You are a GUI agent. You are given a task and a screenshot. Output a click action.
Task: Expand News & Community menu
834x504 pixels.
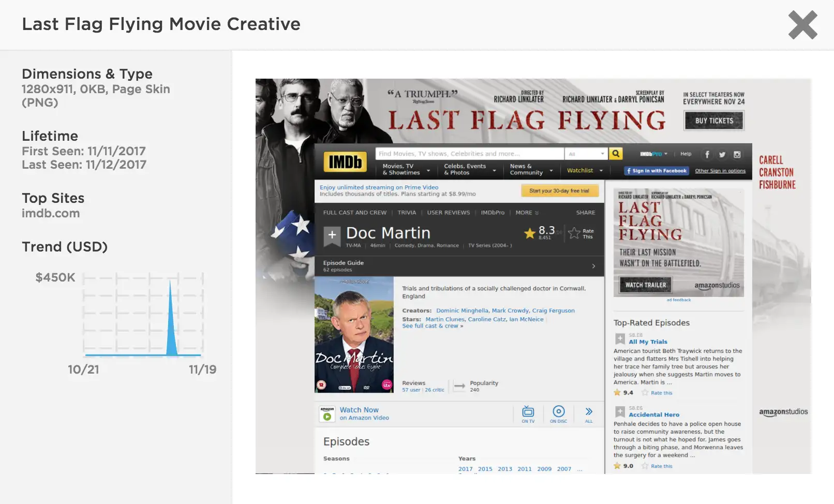pos(531,169)
